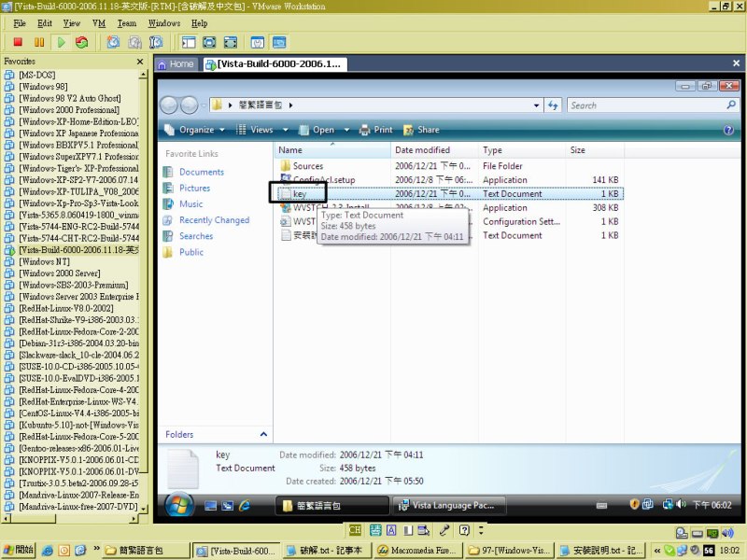Image resolution: width=747 pixels, height=560 pixels.
Task: Click the search magnifier icon in Explorer
Action: [x=731, y=105]
